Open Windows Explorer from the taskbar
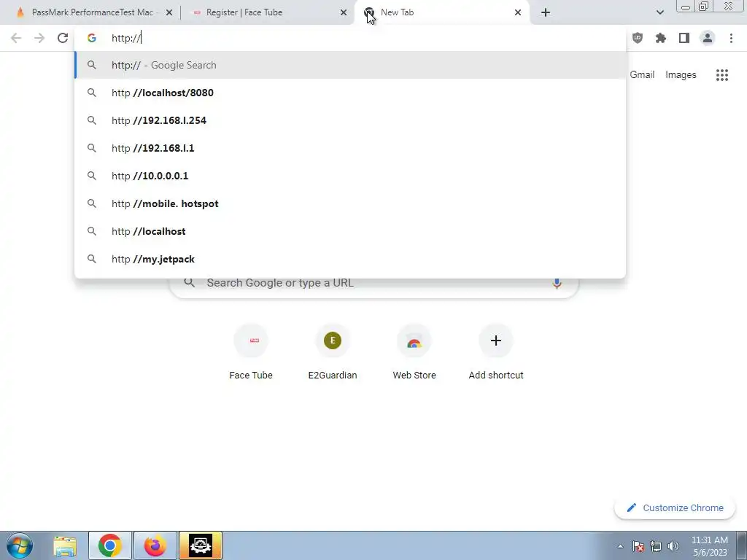This screenshot has width=747, height=560. 65,545
